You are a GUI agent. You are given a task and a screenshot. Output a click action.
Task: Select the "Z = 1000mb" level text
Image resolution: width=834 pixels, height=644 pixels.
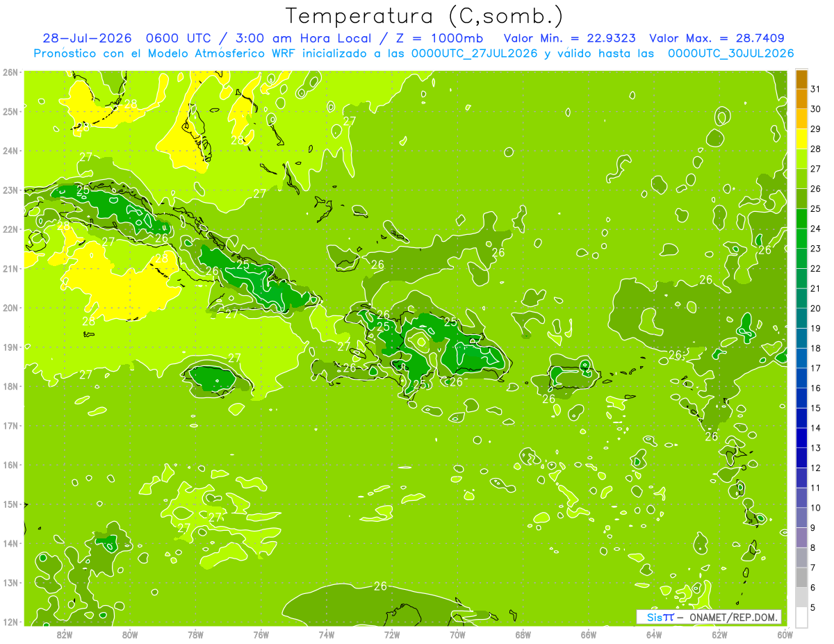(441, 38)
